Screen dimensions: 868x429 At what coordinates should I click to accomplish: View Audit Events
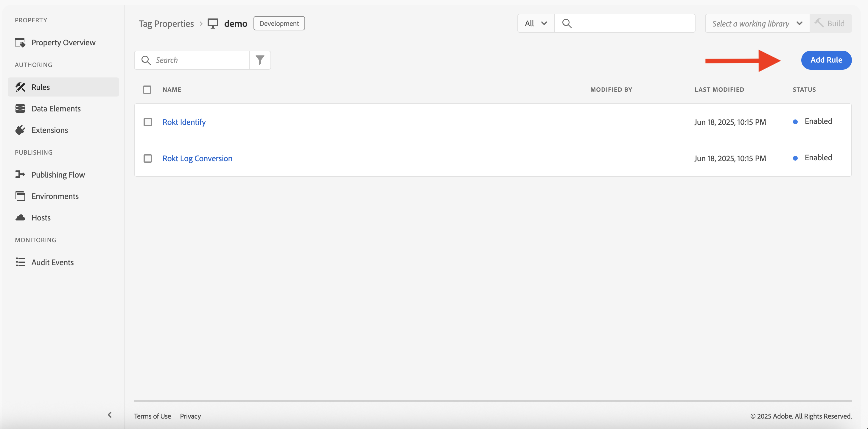point(63,262)
